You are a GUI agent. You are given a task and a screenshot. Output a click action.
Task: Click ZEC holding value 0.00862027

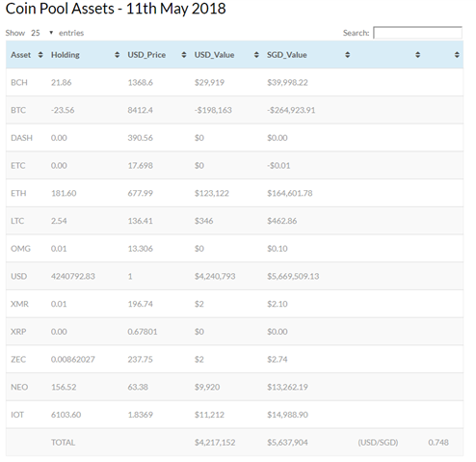[73, 359]
